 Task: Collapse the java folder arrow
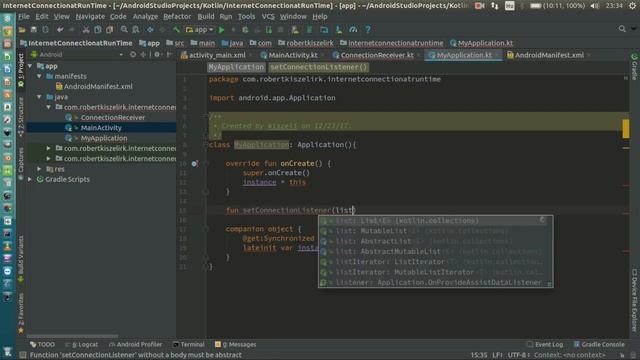(39, 97)
